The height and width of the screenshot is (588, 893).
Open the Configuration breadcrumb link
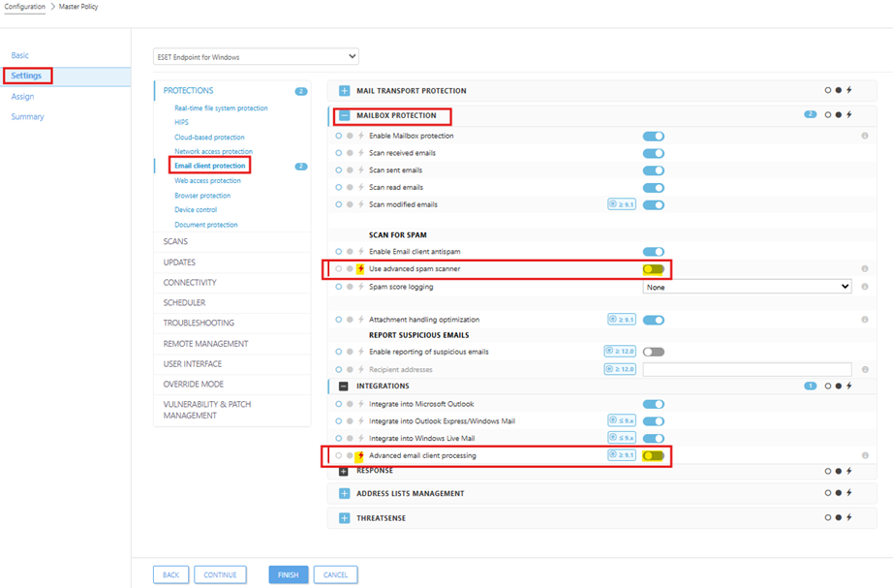[24, 7]
